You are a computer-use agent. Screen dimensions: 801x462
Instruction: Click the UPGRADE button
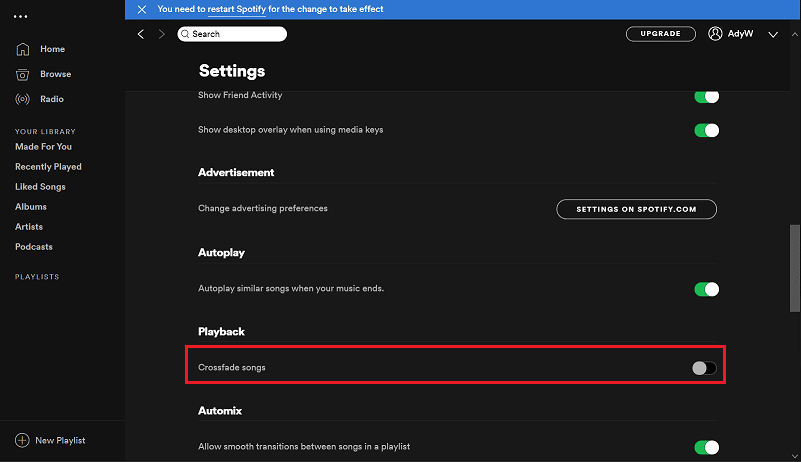[x=661, y=34]
